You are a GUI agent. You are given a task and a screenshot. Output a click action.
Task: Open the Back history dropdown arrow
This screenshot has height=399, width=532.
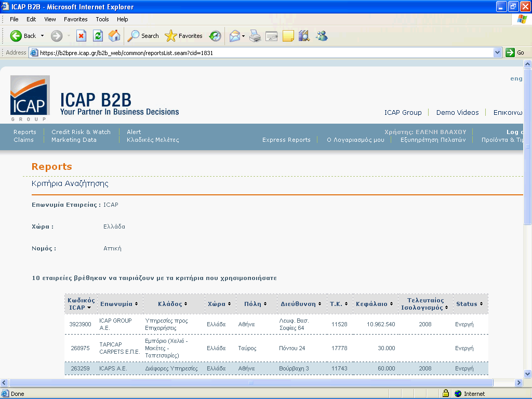43,36
